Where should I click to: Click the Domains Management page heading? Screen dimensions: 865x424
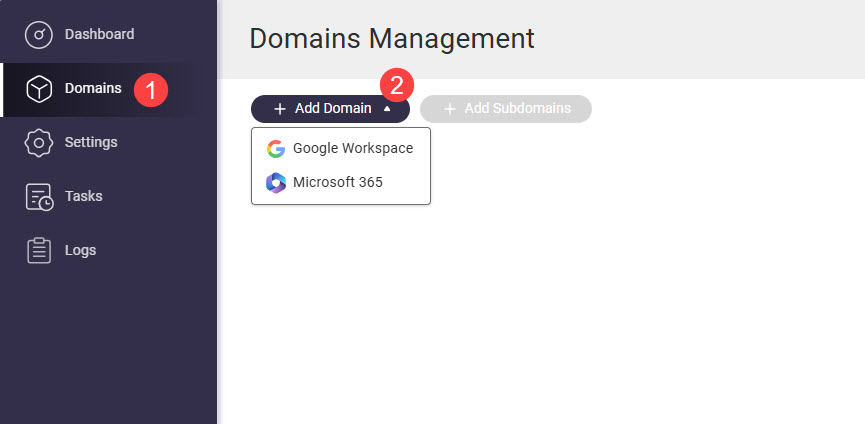[391, 39]
